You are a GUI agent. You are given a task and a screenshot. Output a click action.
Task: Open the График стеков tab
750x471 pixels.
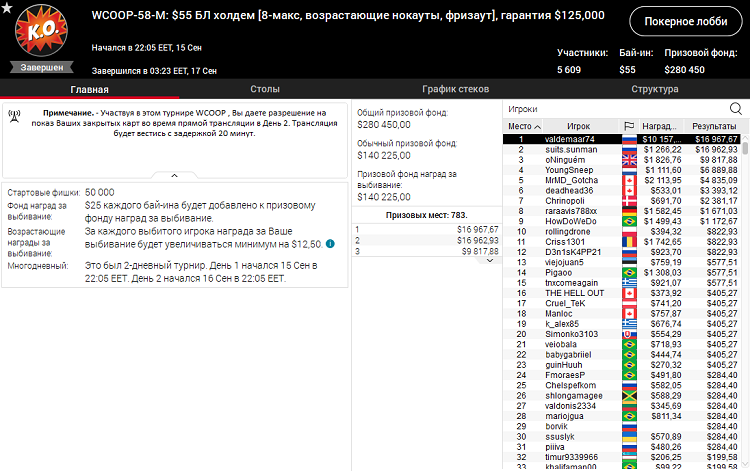click(x=455, y=89)
